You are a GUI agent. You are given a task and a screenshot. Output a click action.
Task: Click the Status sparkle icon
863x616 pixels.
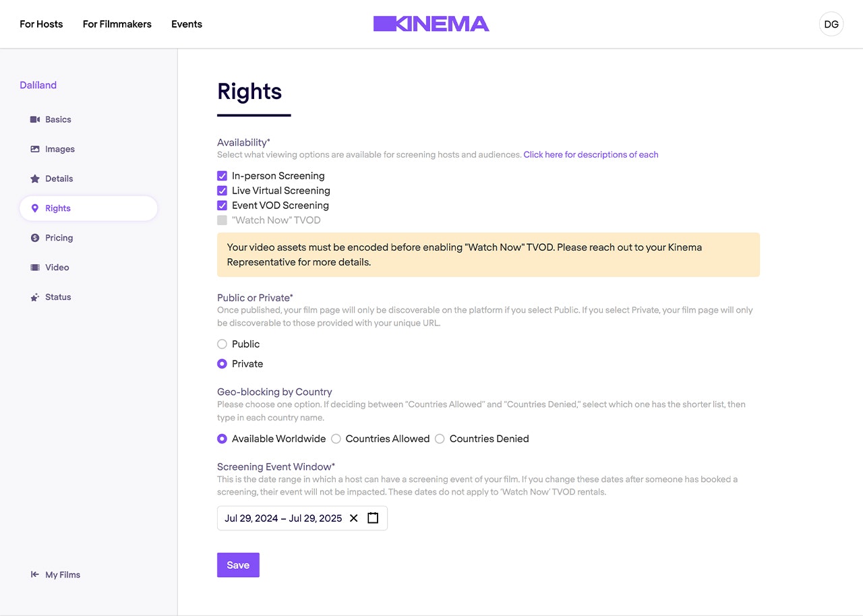pos(35,297)
